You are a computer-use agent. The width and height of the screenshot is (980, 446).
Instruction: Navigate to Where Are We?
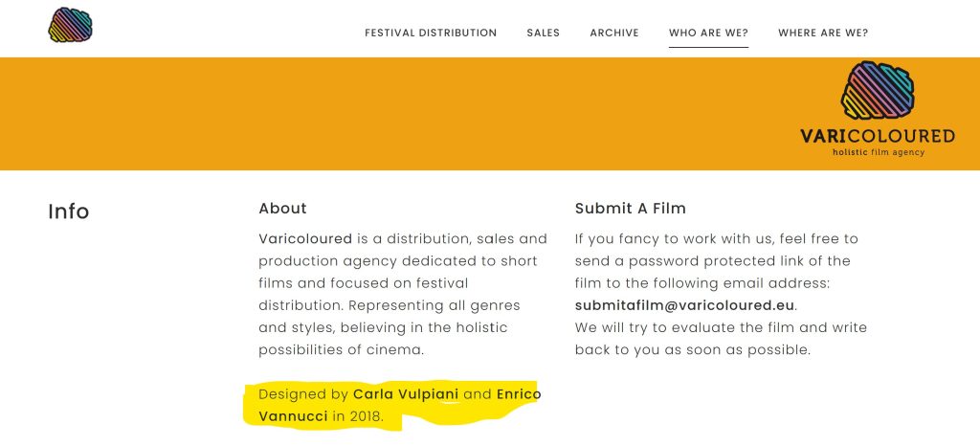(823, 33)
